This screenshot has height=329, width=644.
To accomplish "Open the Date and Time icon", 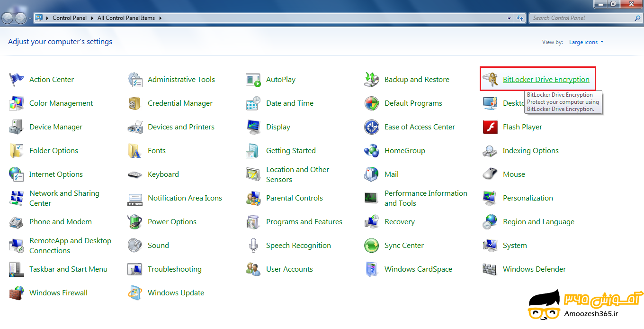I will click(253, 103).
